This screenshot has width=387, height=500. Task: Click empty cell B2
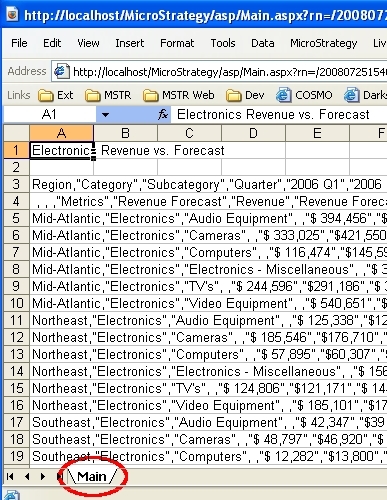[125, 167]
